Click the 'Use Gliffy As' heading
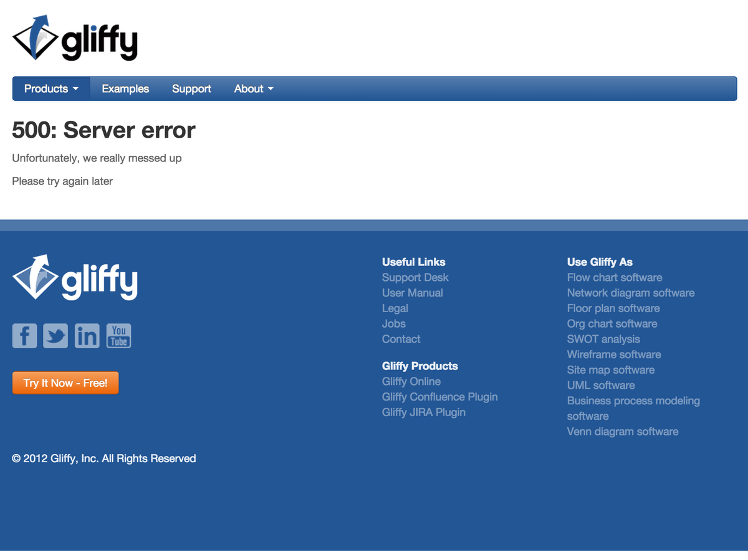748x560 pixels. pyautogui.click(x=600, y=262)
